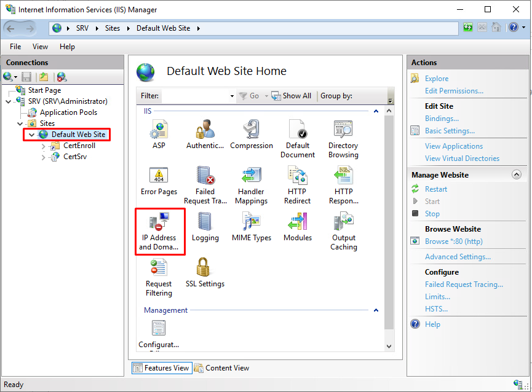
Task: Open the Filter dropdown arrow
Action: tap(232, 96)
